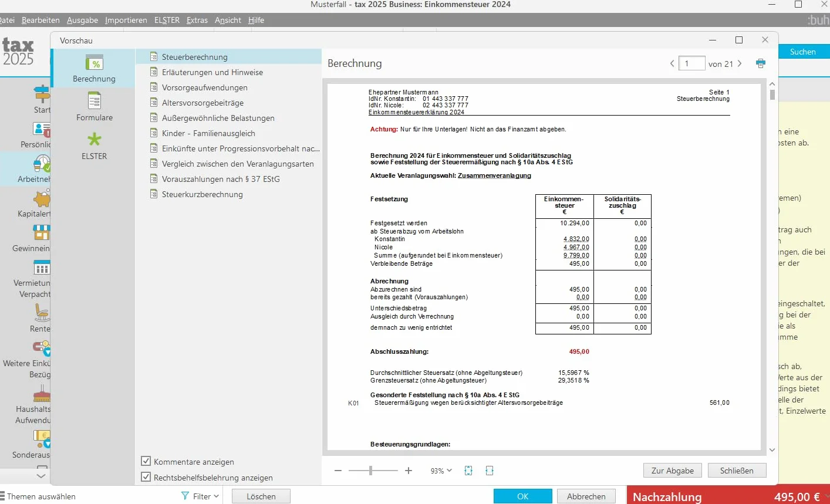Open the Importieren menu
This screenshot has height=504, width=830.
(x=126, y=20)
